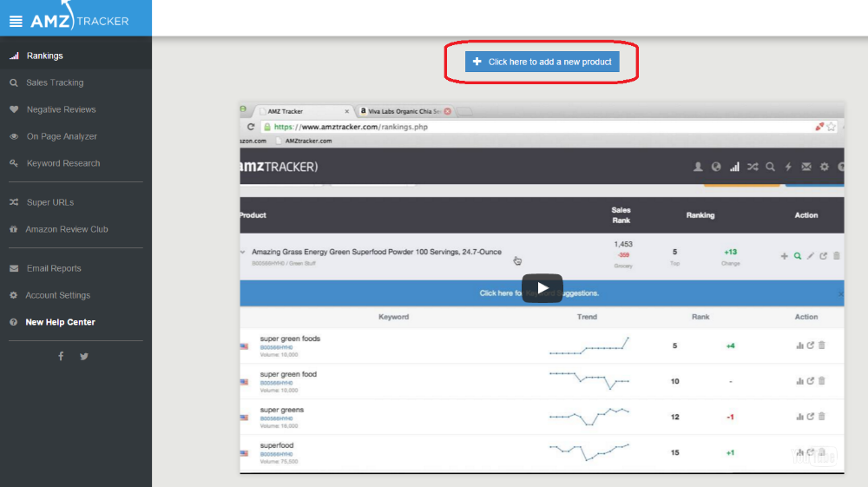The width and height of the screenshot is (868, 487).
Task: Click the shuffle icon for Super URLs
Action: coord(14,202)
